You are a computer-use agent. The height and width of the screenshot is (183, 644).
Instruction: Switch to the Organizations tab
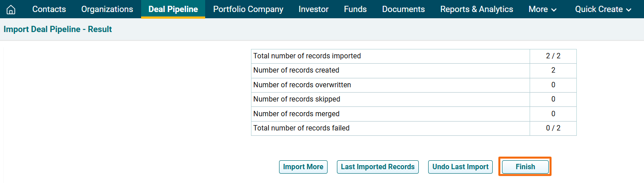107,9
